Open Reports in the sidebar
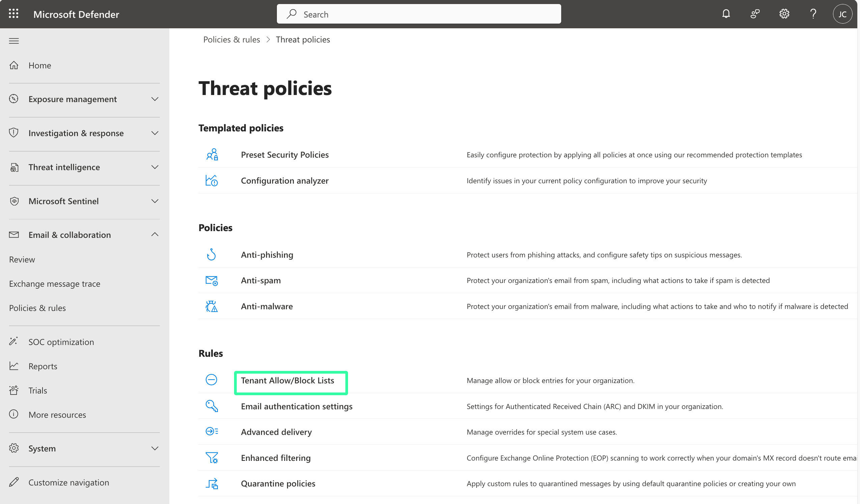Image resolution: width=860 pixels, height=504 pixels. (42, 366)
